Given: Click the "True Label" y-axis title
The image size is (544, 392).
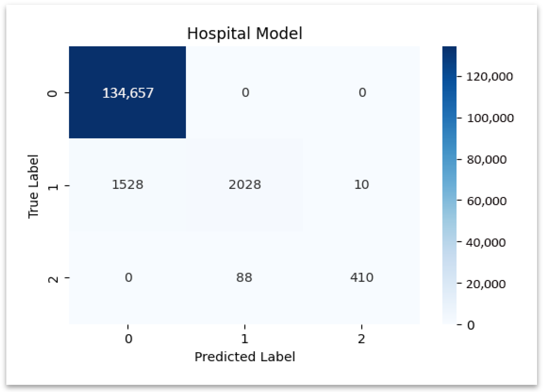Looking at the screenshot, I should tap(33, 186).
